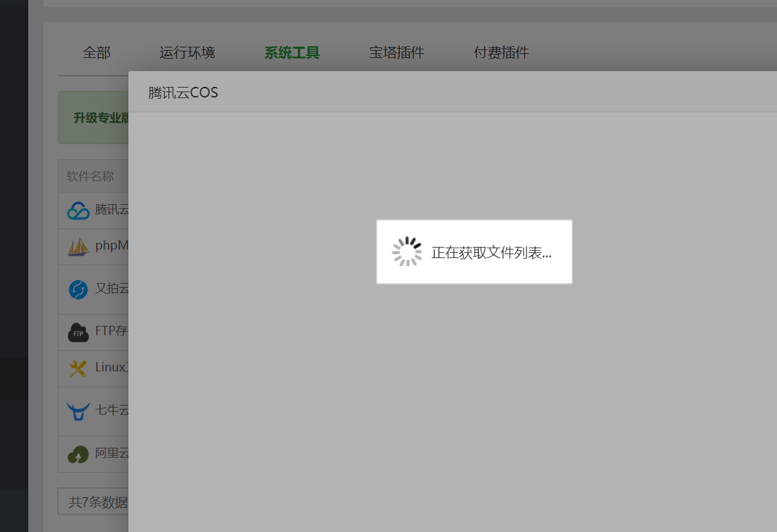Click the 阿里云 row name text
This screenshot has width=777, height=532.
pos(111,453)
